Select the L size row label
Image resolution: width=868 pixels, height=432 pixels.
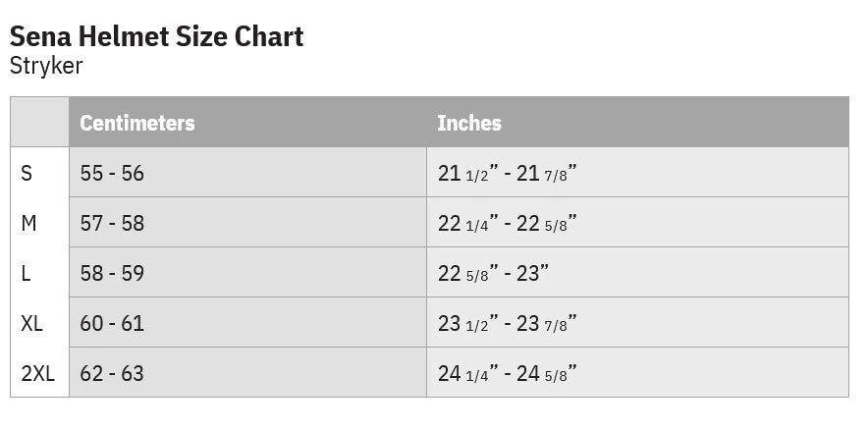pyautogui.click(x=26, y=274)
